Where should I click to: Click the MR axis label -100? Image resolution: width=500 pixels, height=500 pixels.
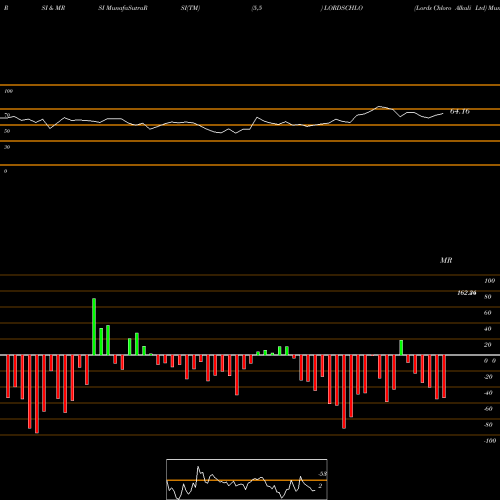pos(489,441)
